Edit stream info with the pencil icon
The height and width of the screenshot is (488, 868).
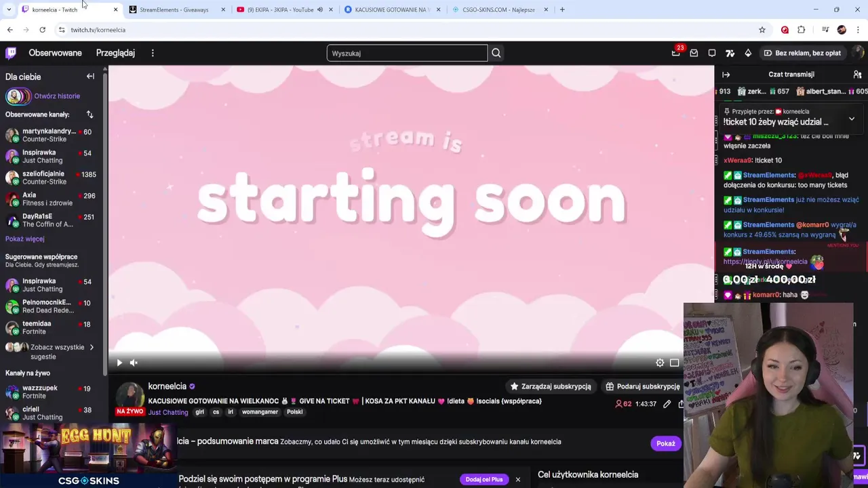click(x=667, y=404)
